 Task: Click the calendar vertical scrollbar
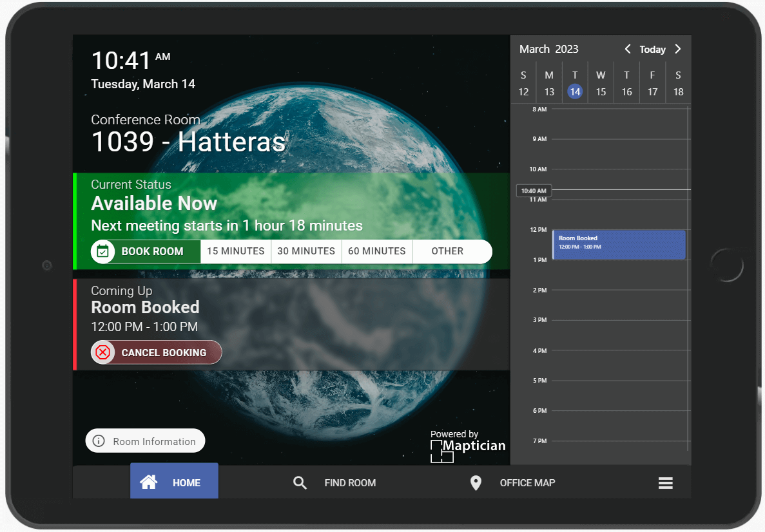(688, 278)
